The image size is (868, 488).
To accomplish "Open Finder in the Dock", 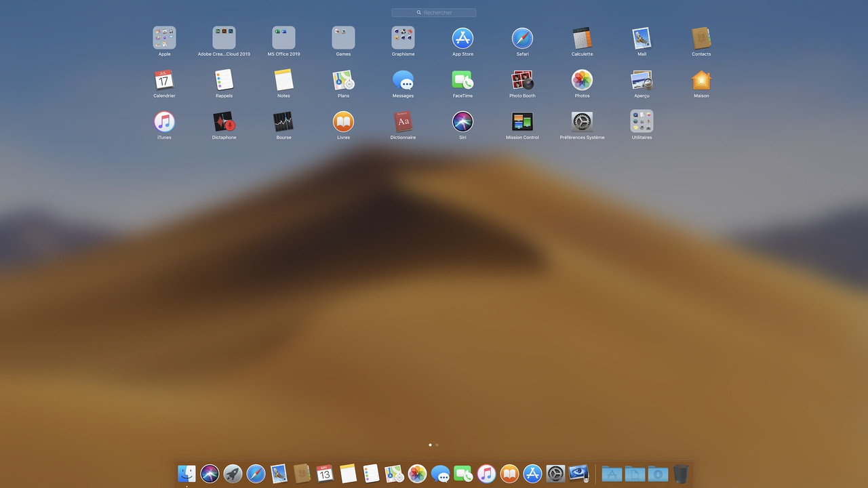I will tap(186, 473).
